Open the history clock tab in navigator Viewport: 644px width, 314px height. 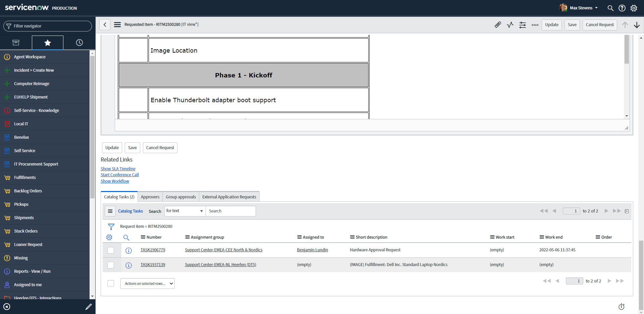click(x=79, y=43)
